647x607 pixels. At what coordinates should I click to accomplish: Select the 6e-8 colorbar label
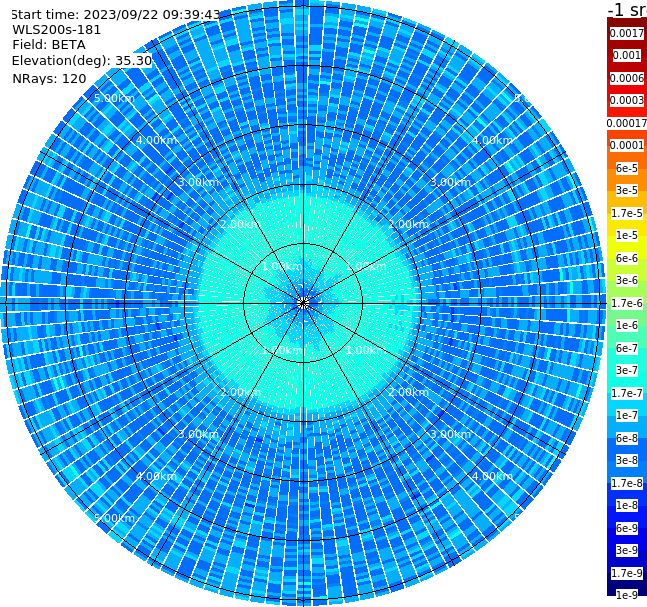627,438
